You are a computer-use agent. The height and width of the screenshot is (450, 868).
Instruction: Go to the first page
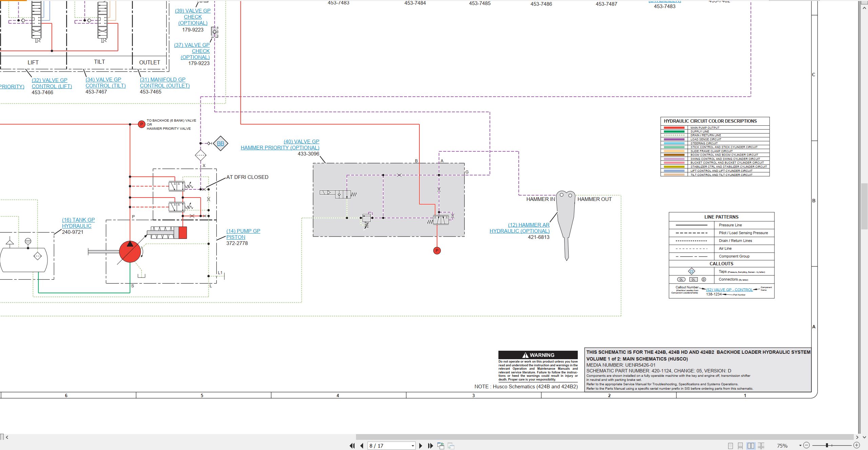click(x=352, y=446)
